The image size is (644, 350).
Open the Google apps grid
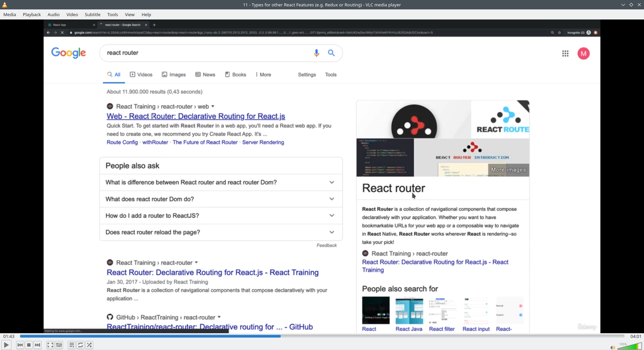pyautogui.click(x=565, y=54)
